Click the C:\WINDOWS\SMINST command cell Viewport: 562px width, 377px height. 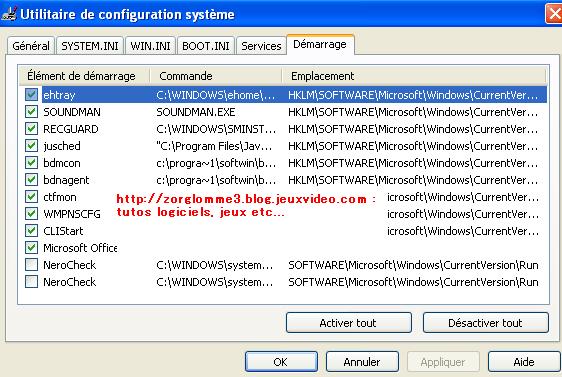(216, 129)
